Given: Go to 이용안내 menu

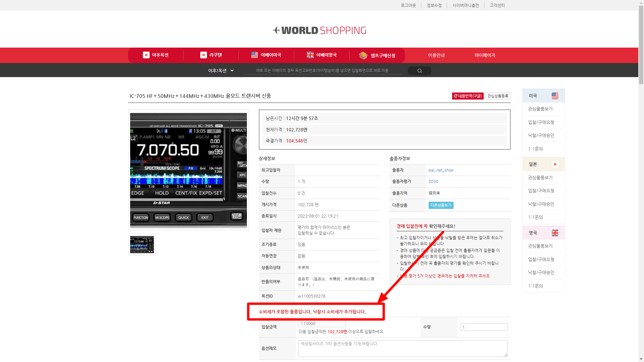Looking at the screenshot, I should tap(436, 55).
